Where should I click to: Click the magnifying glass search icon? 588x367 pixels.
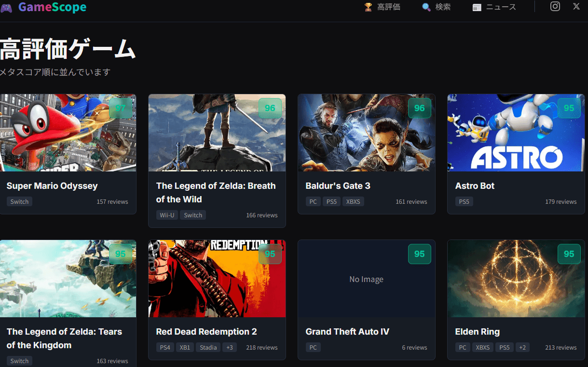426,7
